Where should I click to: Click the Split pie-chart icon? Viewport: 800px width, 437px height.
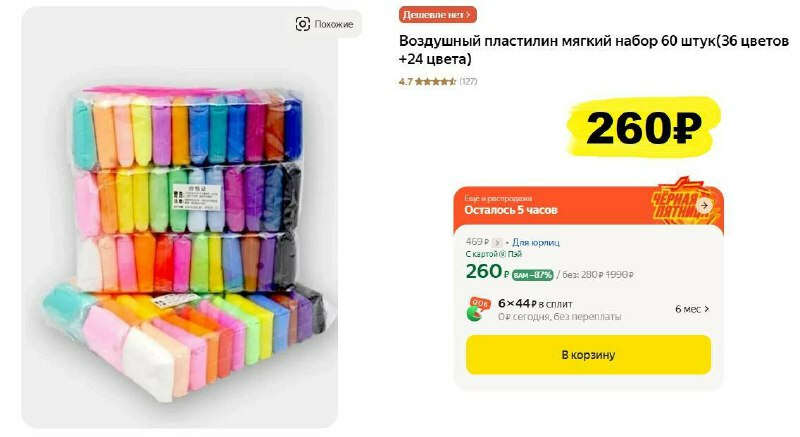tap(478, 309)
